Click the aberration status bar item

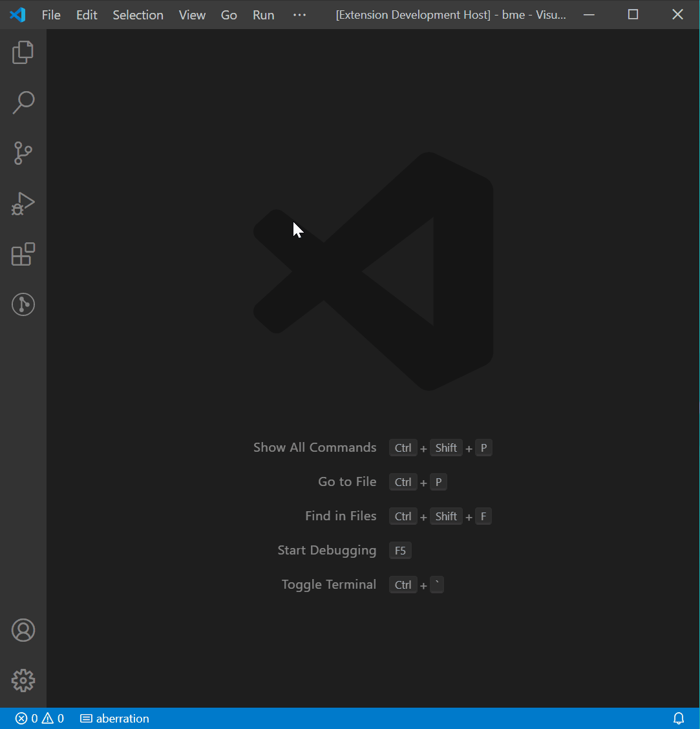[x=115, y=718]
